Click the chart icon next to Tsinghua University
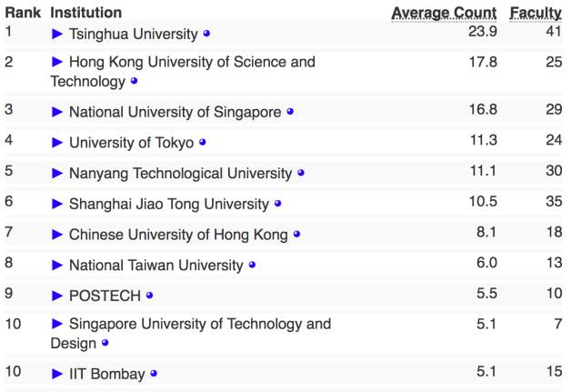 pos(206,34)
